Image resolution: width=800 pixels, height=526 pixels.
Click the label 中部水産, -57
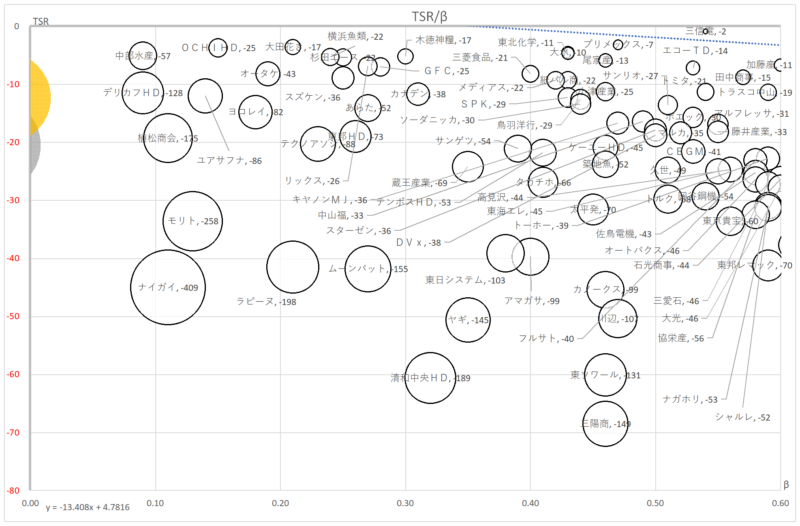click(143, 56)
